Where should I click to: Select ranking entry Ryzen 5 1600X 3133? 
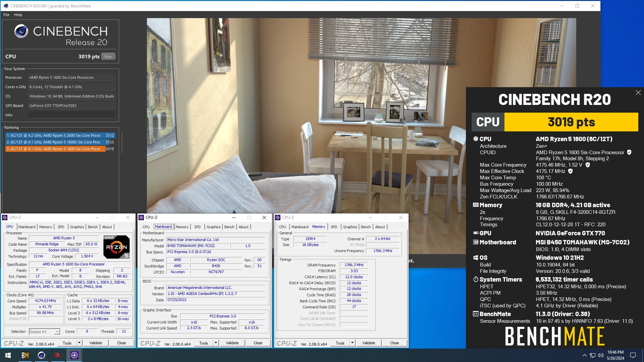point(60,142)
